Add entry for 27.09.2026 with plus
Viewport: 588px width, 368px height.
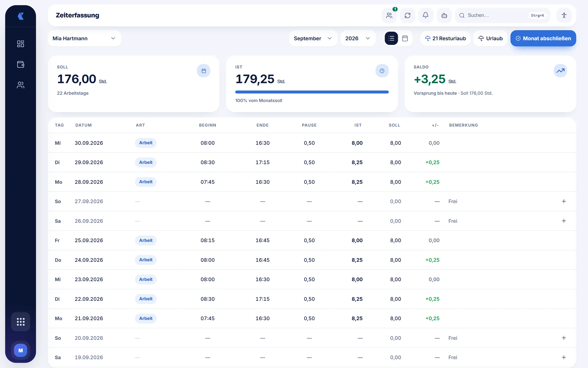[x=564, y=201]
